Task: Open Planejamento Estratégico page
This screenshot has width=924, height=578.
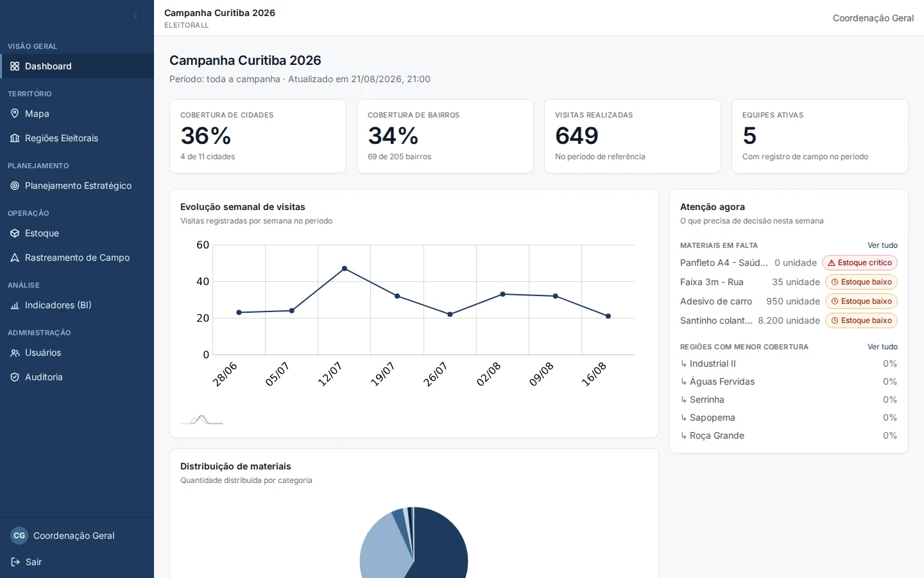Action: [x=77, y=186]
